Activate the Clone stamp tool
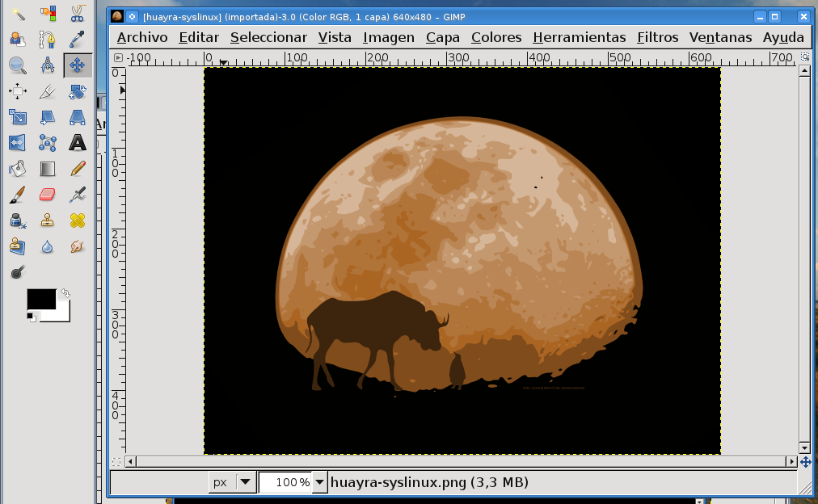 tap(47, 220)
